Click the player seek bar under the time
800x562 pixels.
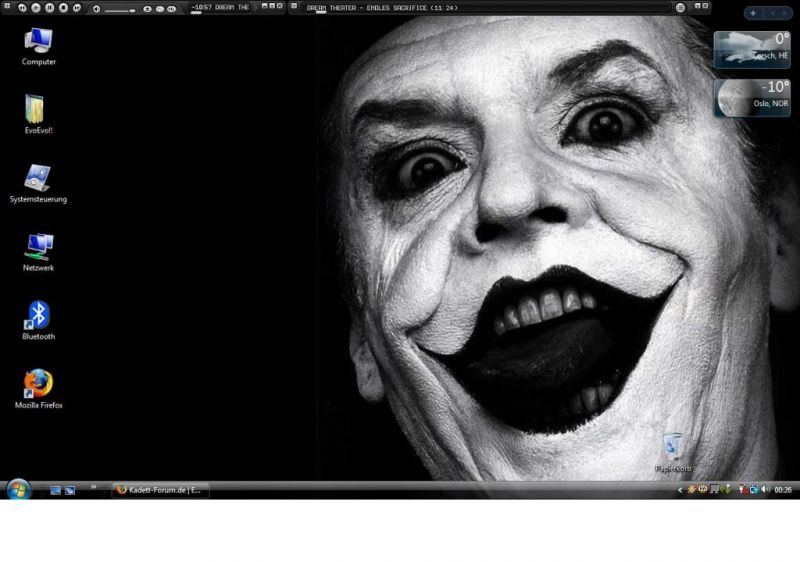[x=196, y=12]
